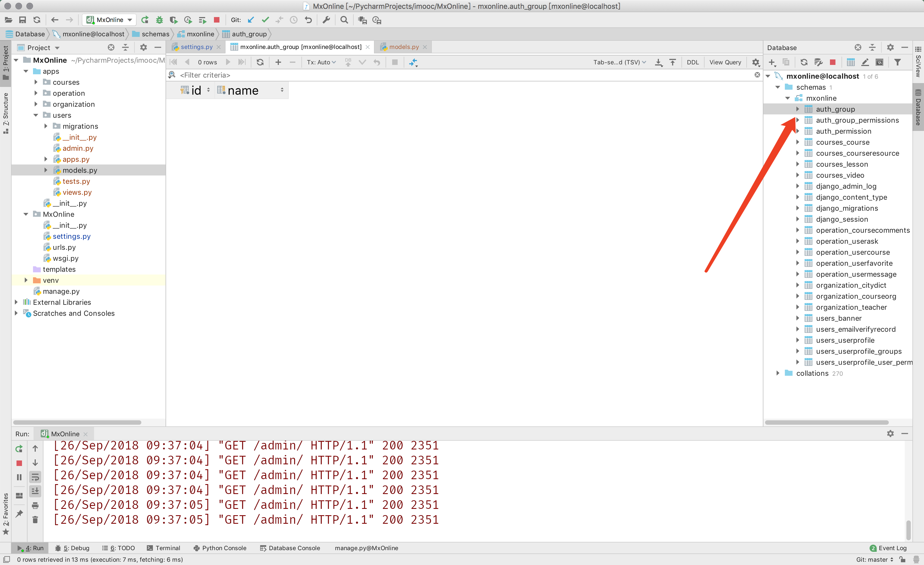Screen dimensions: 924x565
Task: Open the Terminal tool window tab
Action: point(164,548)
